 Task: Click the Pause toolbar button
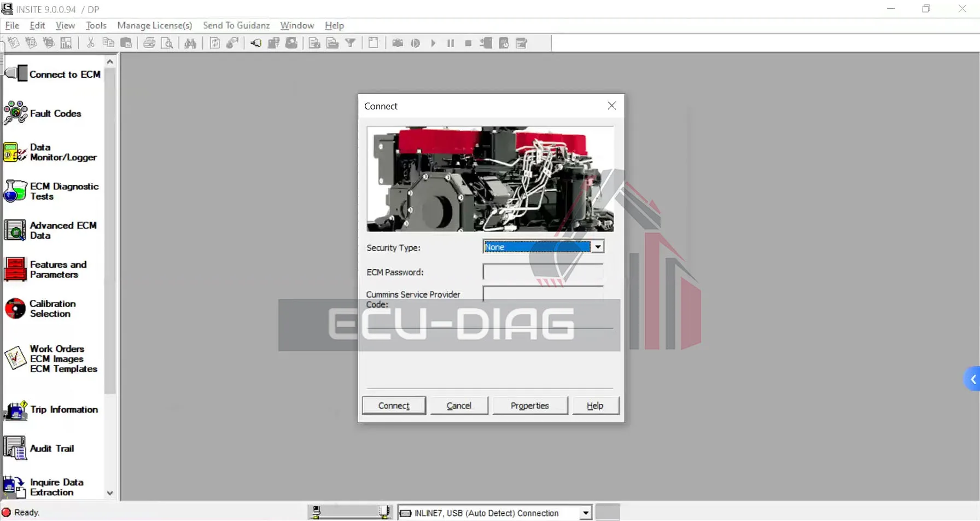451,43
